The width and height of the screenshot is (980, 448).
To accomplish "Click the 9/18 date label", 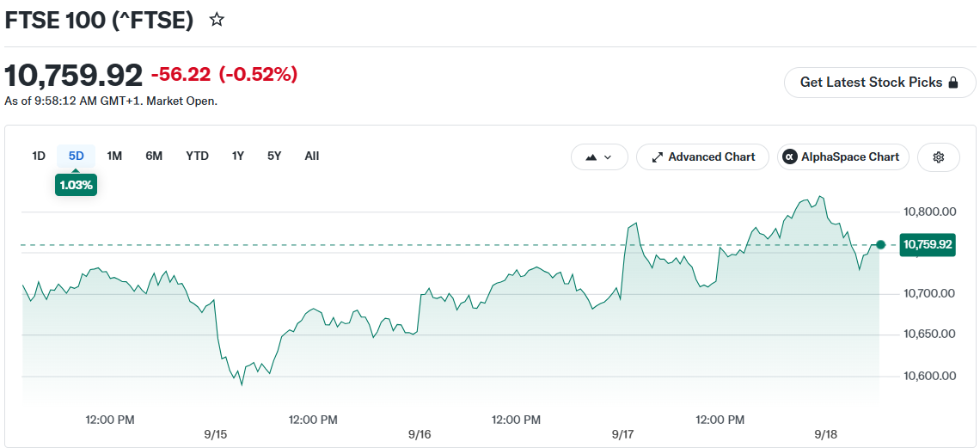I will pos(827,434).
